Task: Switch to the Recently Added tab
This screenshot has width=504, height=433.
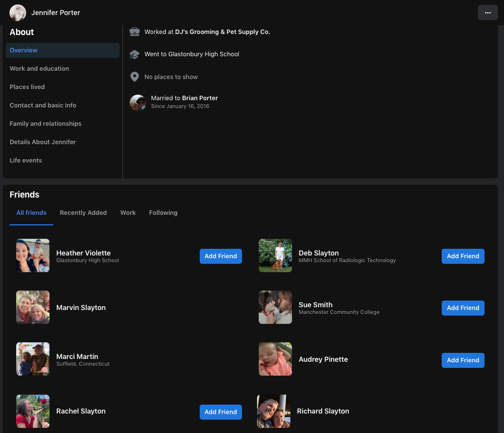Action: pyautogui.click(x=83, y=213)
